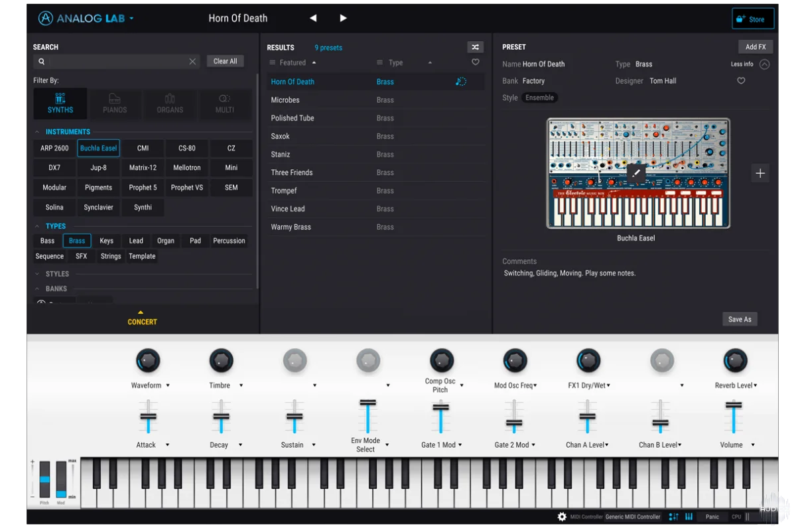Go to the previous preset arrow
Screen dimensions: 796x532
[x=313, y=19]
